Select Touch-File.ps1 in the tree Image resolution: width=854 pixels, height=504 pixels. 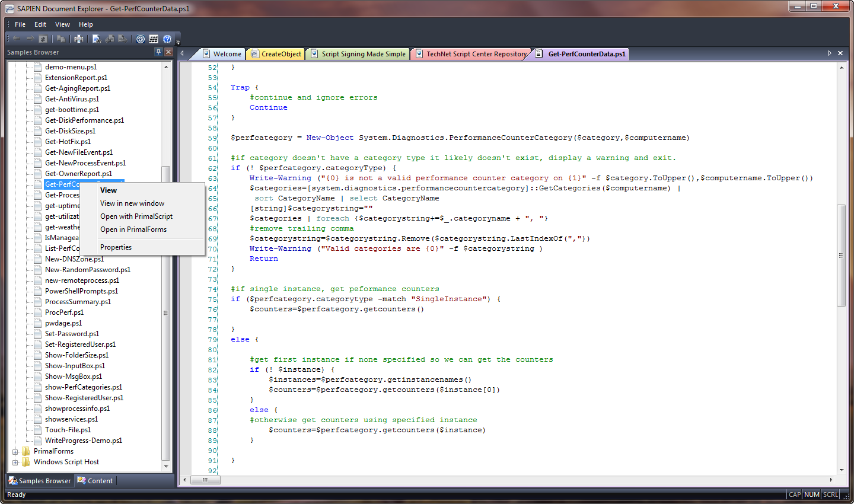[68, 430]
